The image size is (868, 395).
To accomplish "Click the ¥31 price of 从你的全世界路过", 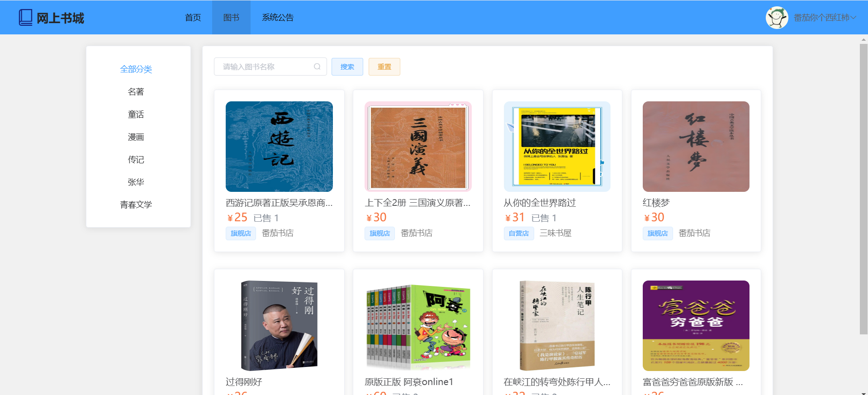I will [x=515, y=218].
